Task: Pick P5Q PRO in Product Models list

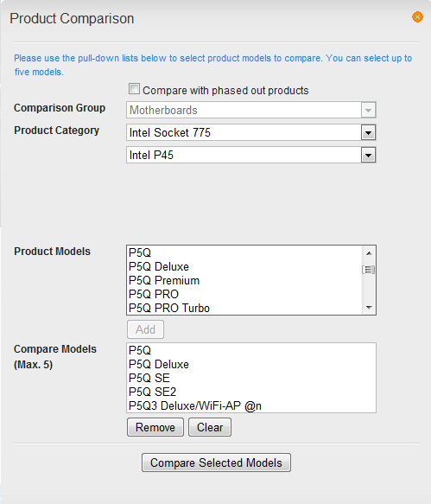Action: pyautogui.click(x=244, y=294)
